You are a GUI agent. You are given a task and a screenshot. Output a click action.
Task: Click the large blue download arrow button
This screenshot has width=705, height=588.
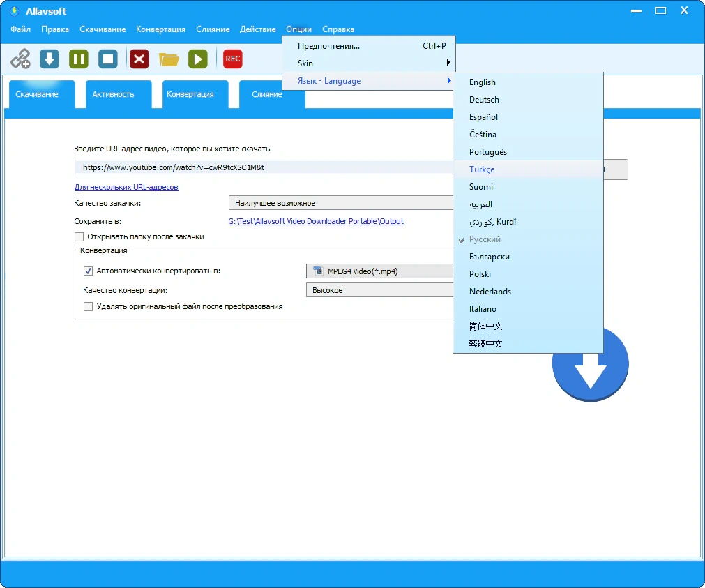coord(591,364)
